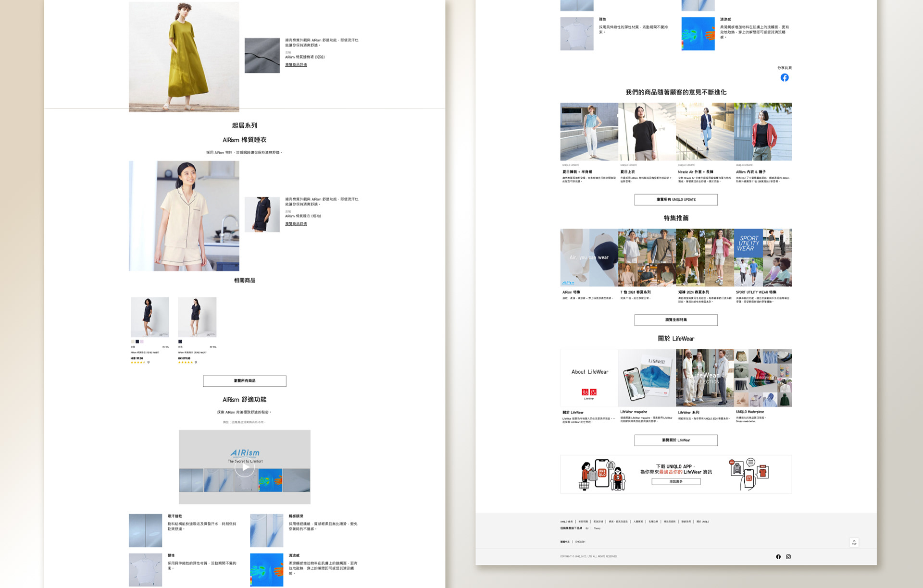The image size is (923, 588).
Task: Open the Instagram icon in the footer
Action: tap(788, 556)
